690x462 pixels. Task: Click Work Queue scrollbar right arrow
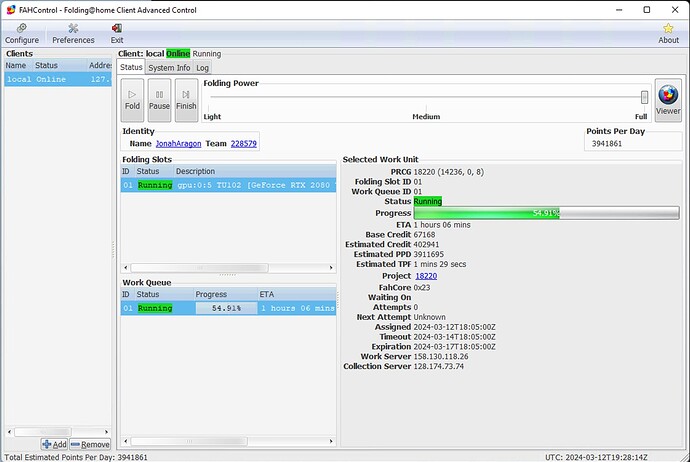(x=331, y=441)
